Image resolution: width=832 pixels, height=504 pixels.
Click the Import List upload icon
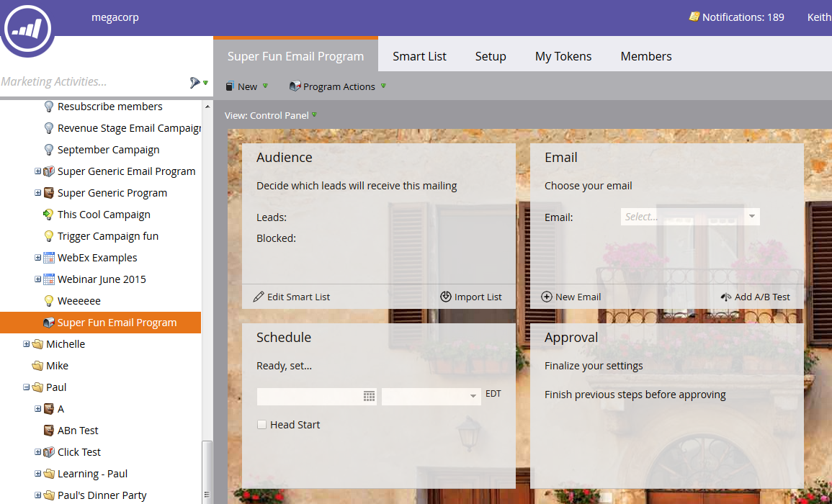pyautogui.click(x=446, y=297)
